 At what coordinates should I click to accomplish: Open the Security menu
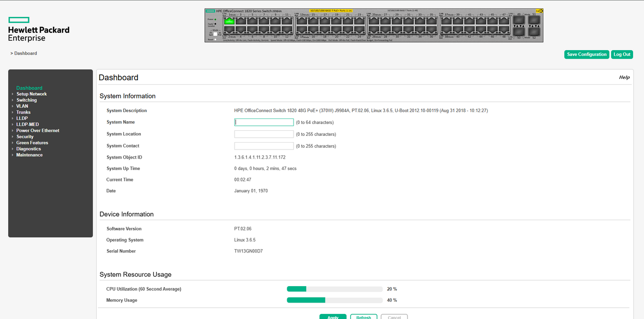(25, 137)
